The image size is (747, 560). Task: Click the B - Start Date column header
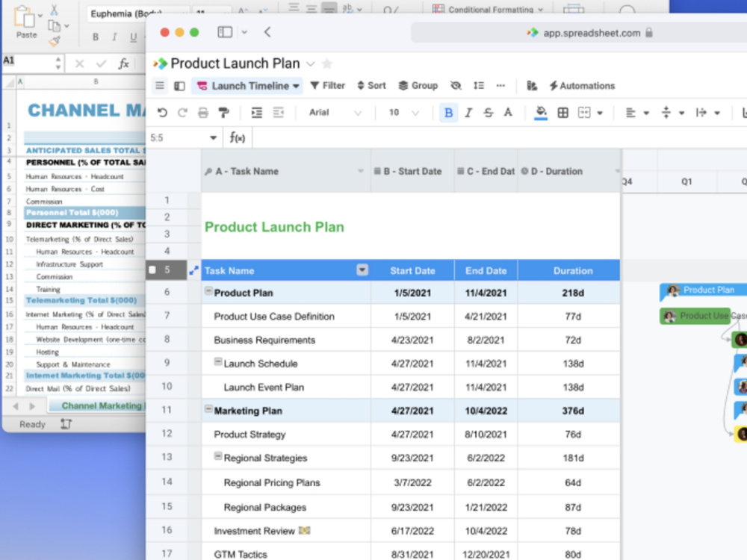412,172
